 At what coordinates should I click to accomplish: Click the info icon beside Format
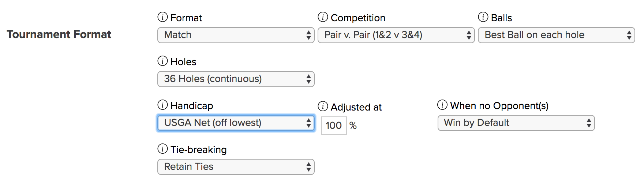coord(162,17)
